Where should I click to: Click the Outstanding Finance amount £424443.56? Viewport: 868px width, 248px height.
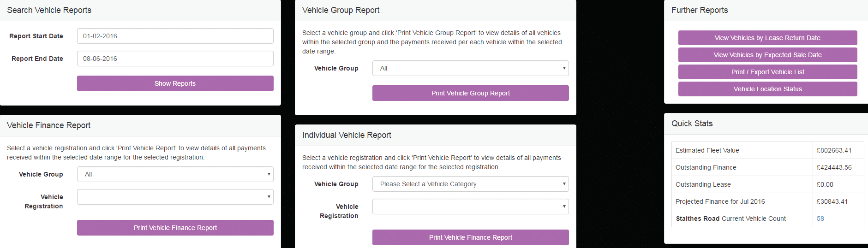pos(834,167)
